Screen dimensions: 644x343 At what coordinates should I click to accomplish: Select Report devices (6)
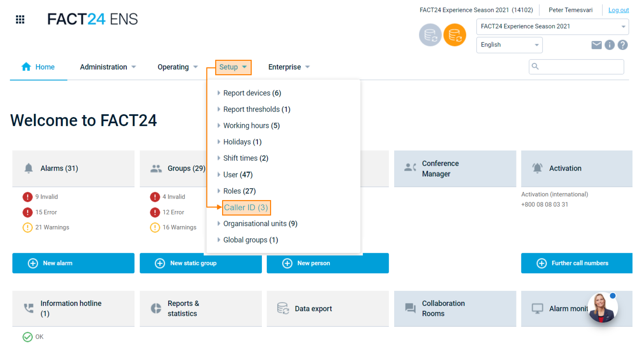point(252,93)
